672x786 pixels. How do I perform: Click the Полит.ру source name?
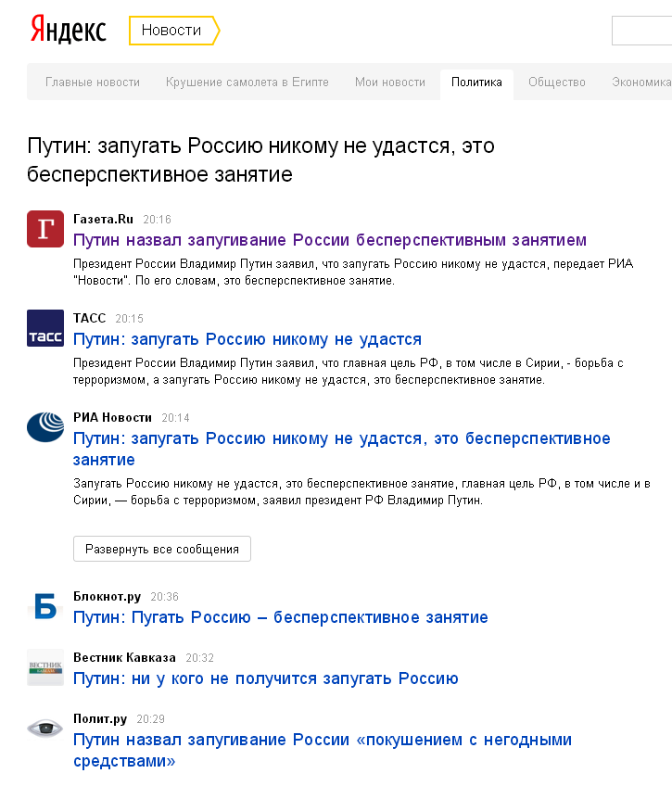tap(100, 719)
